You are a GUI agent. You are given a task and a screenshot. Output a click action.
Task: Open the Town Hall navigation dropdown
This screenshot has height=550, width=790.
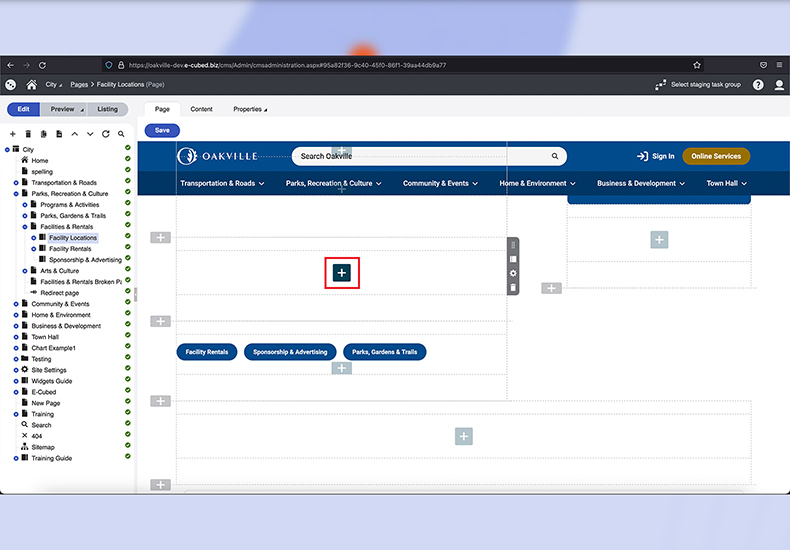click(x=726, y=184)
